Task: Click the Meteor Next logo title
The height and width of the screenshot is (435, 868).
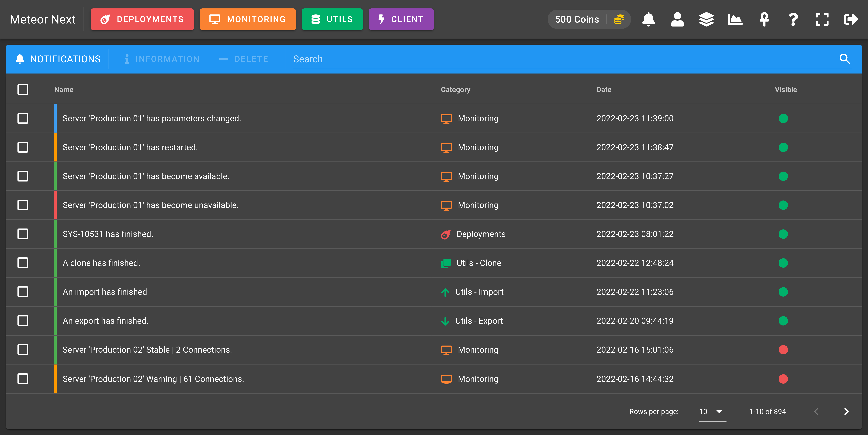Action: [x=42, y=19]
